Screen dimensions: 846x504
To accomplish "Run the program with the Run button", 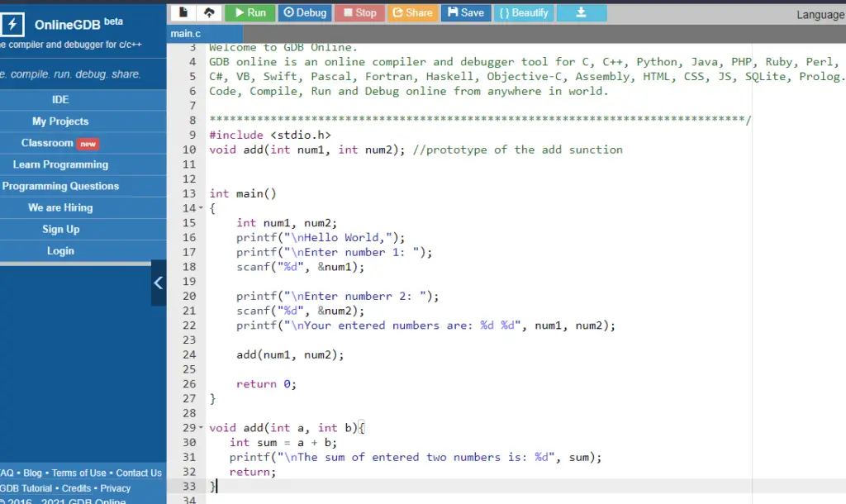I will click(250, 12).
